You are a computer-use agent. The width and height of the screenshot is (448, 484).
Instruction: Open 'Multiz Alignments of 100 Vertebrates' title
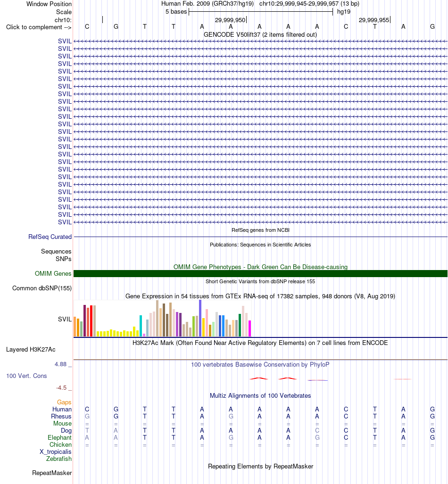pos(260,396)
